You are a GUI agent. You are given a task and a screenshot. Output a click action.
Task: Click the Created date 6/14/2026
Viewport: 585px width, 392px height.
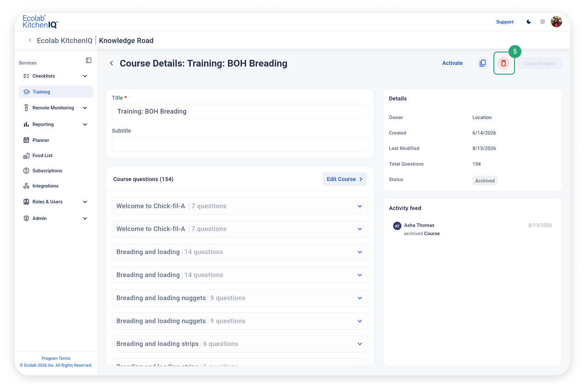click(x=484, y=133)
